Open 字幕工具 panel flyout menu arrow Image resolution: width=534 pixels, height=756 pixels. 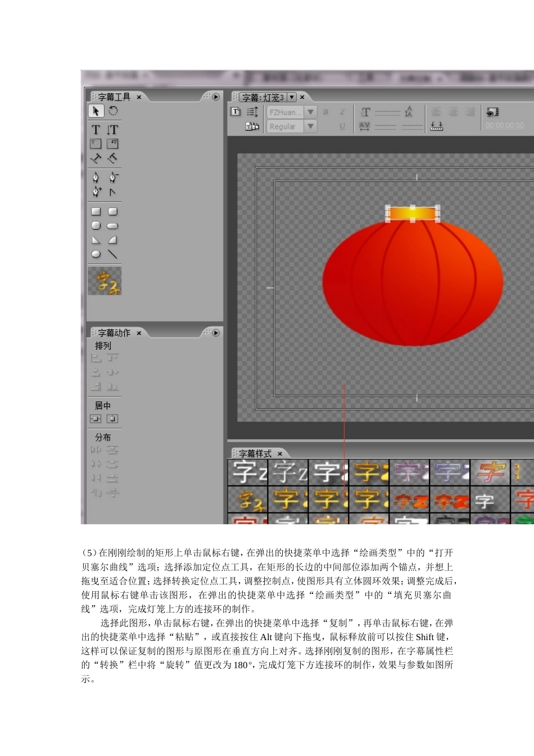pos(215,97)
